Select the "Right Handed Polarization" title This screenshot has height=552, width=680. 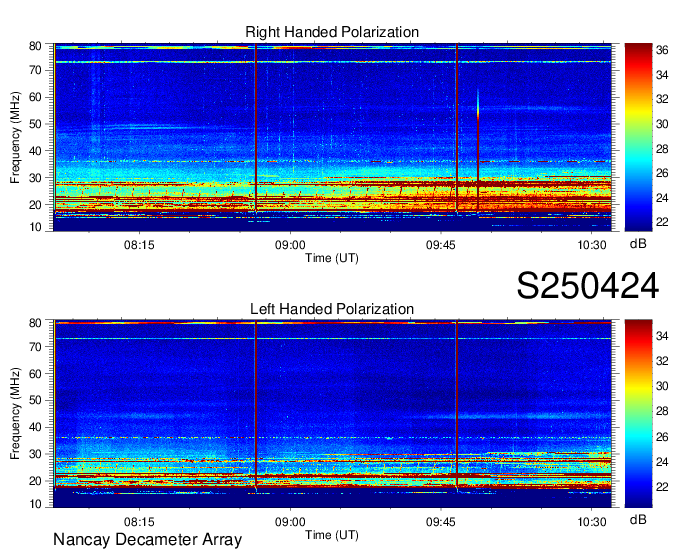click(x=332, y=32)
